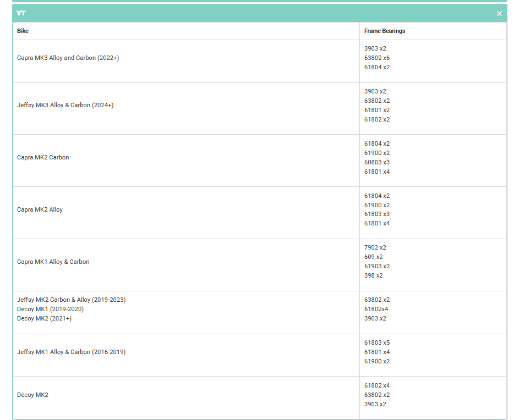The height and width of the screenshot is (420, 514).
Task: Close the YT panel with the X icon
Action: tap(499, 14)
